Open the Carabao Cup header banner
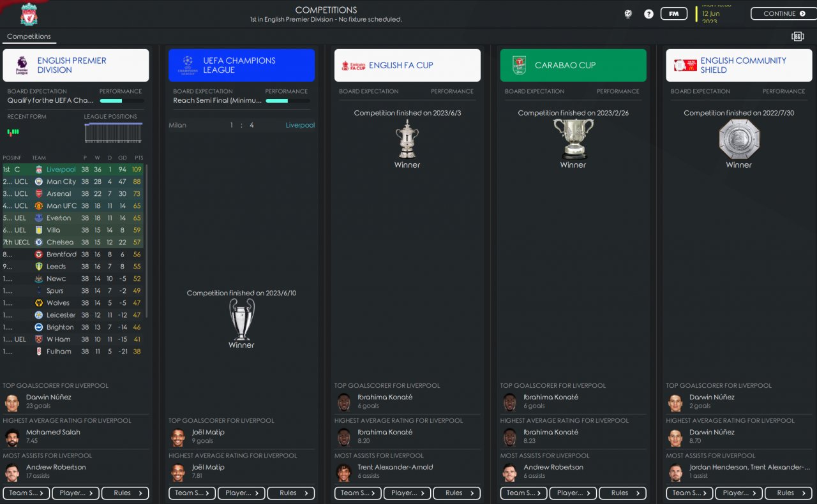This screenshot has width=817, height=504. click(573, 65)
